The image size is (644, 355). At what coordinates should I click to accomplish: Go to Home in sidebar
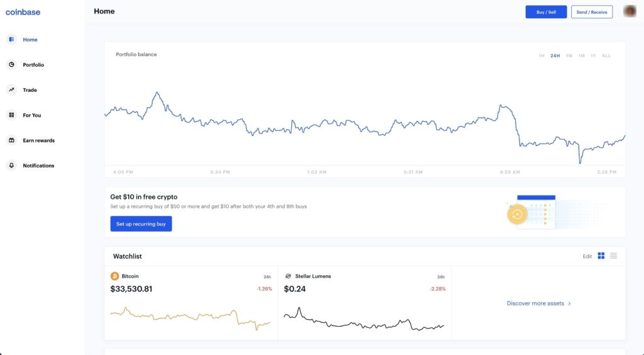tap(30, 40)
